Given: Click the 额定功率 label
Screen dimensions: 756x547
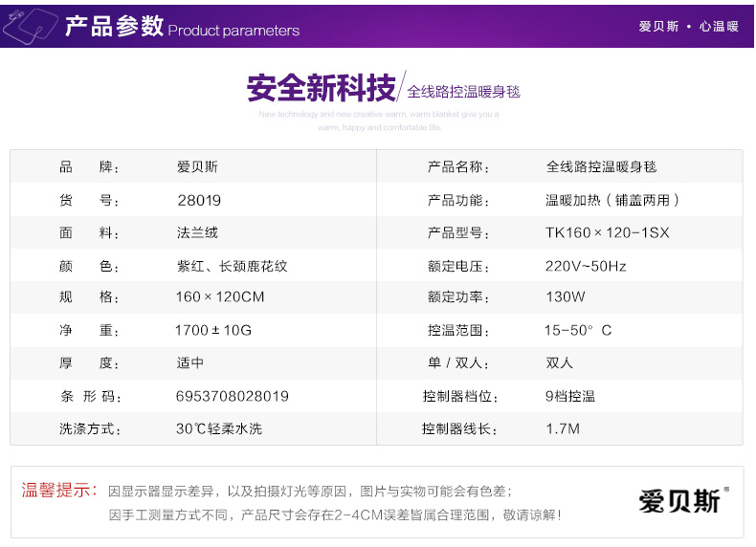Looking at the screenshot, I should pos(458,296).
